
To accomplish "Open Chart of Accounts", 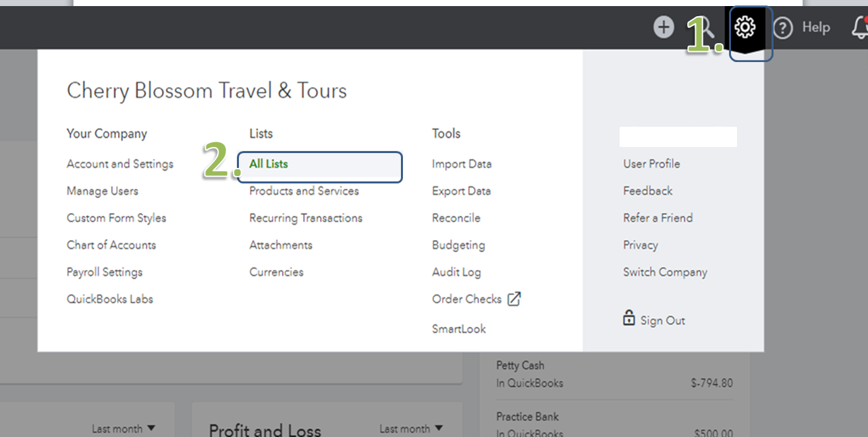I will tap(111, 245).
